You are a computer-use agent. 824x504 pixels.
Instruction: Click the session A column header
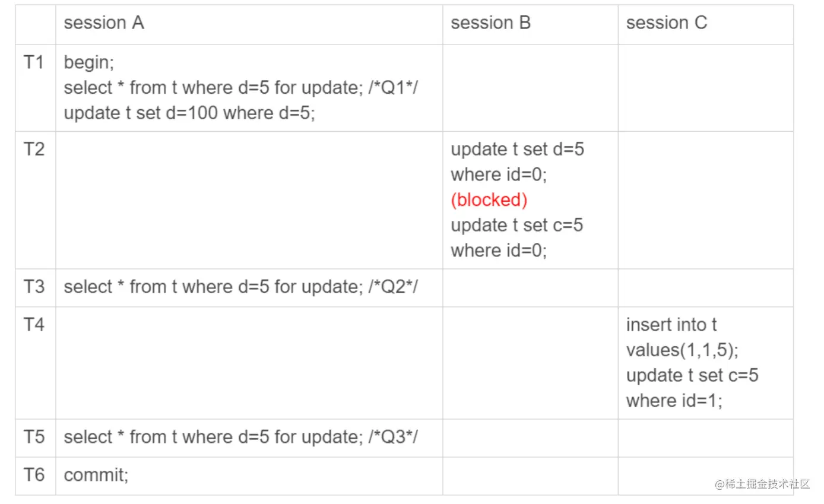click(x=104, y=23)
